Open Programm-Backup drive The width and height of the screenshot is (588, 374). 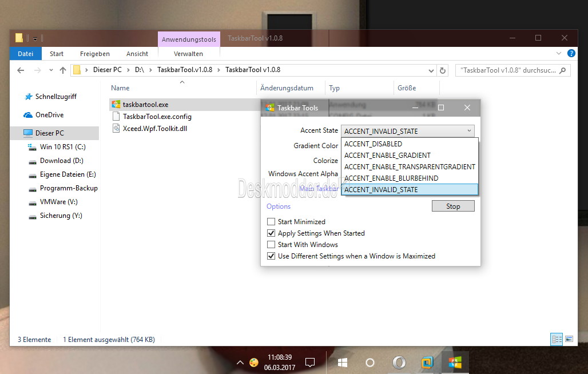coord(69,188)
